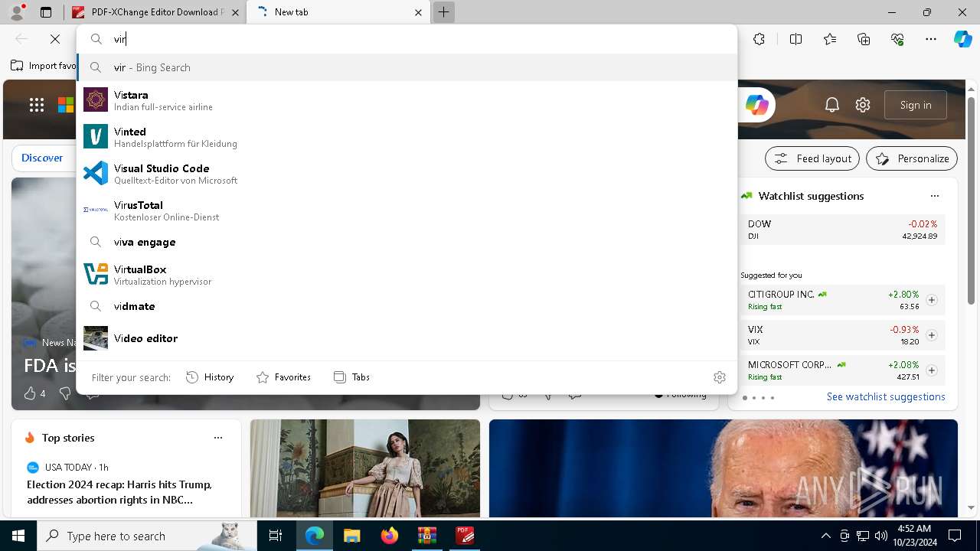The image size is (980, 551).
Task: Search for 'viva engage' suggestion
Action: point(407,242)
